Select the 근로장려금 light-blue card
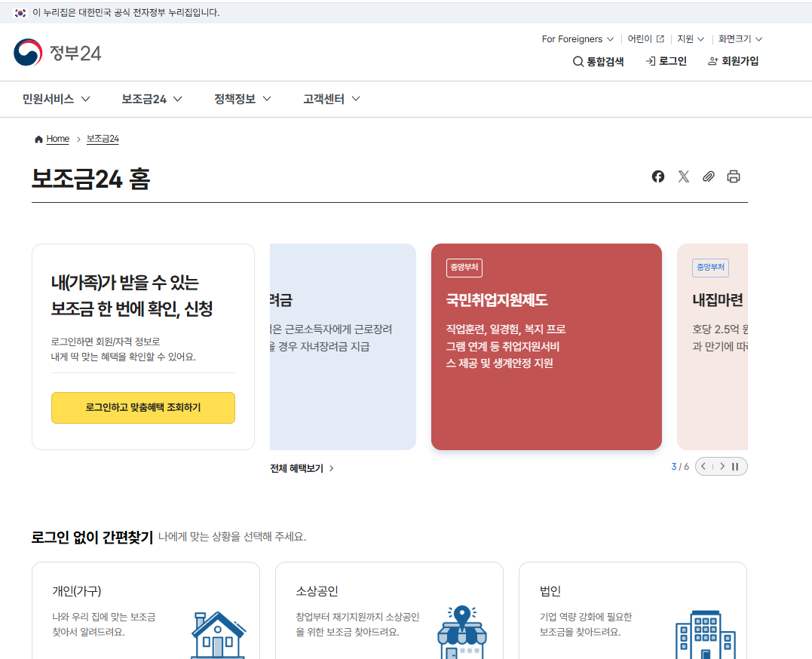Viewport: 812px width, 659px height. pyautogui.click(x=343, y=347)
